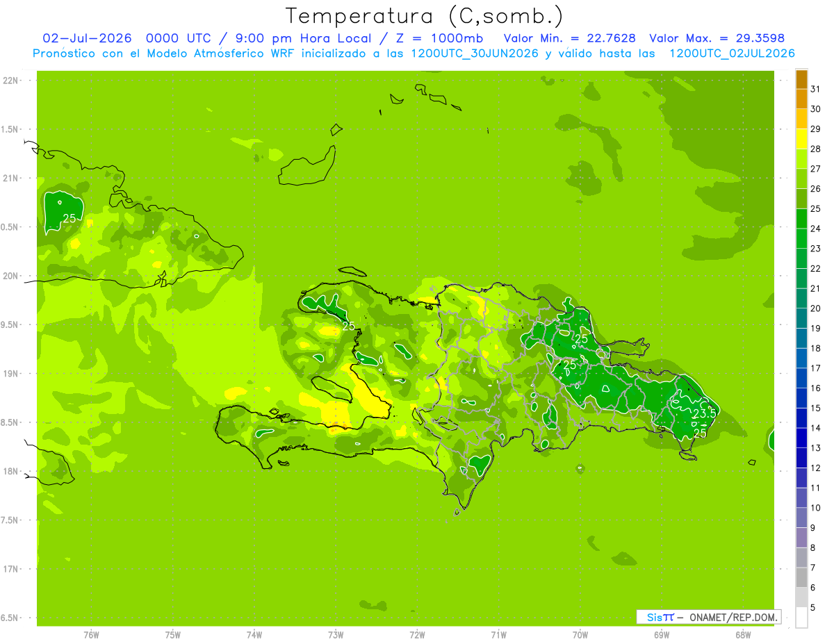
Task: Click the '21N' latitude label
Action: click(10, 179)
